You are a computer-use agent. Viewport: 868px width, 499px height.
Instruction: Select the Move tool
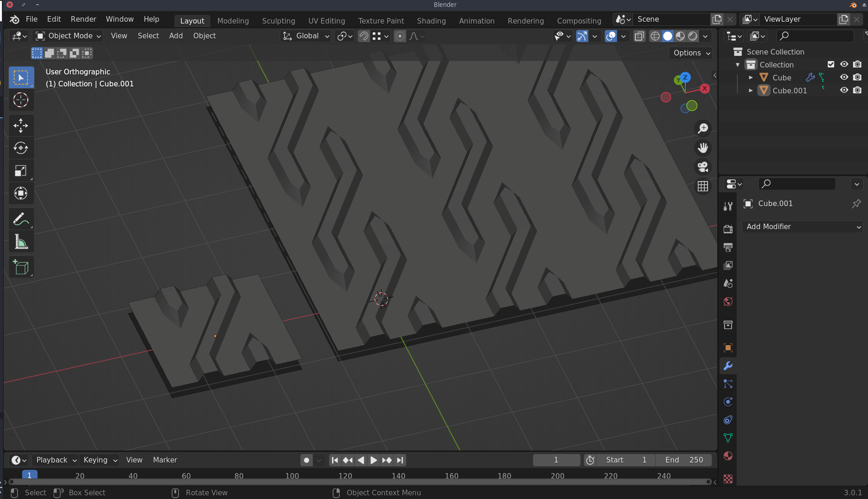click(21, 125)
